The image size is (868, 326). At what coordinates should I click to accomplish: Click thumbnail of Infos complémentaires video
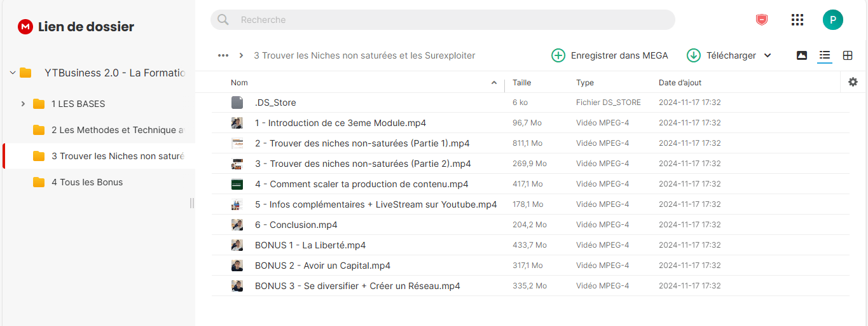[237, 204]
